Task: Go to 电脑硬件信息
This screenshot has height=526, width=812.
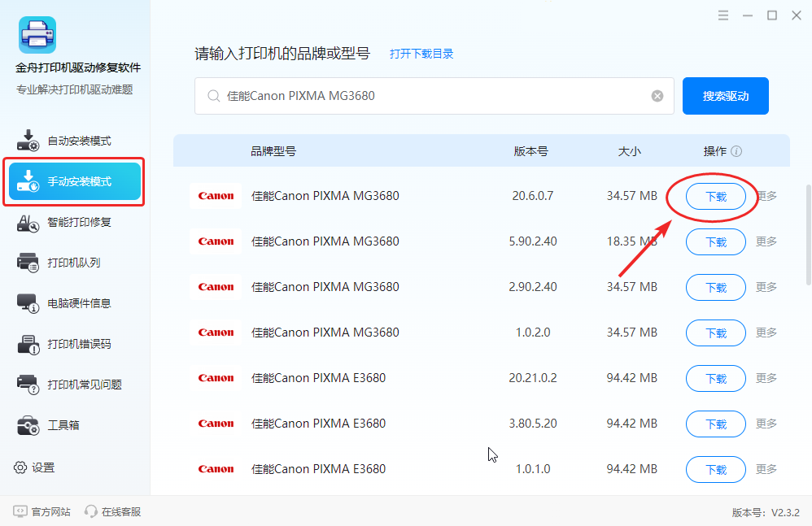Action: [75, 303]
